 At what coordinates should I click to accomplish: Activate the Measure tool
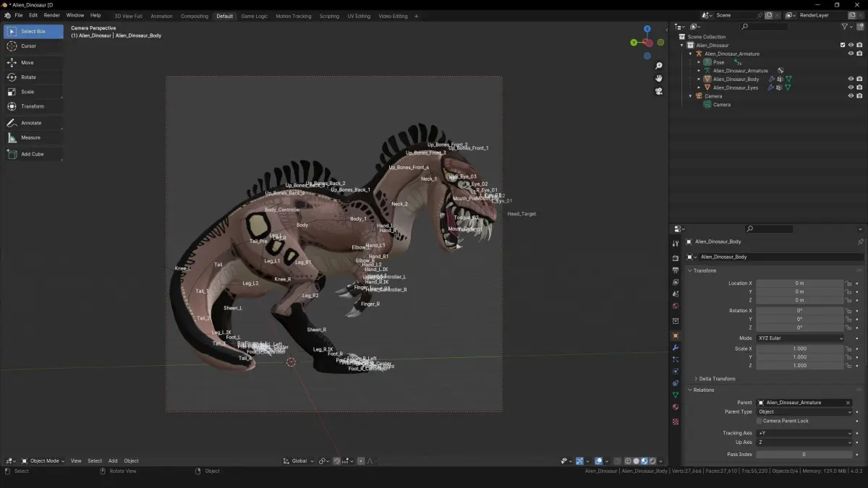[x=33, y=137]
